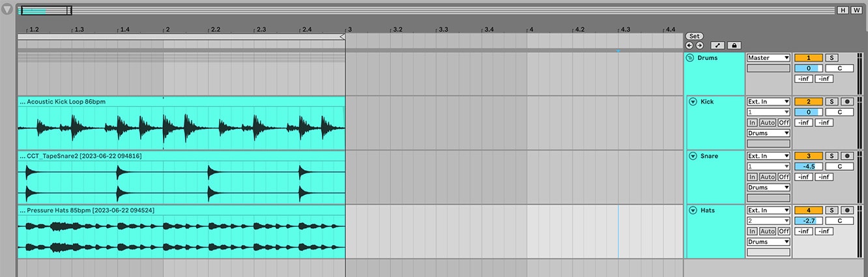Toggle Kick track activator number 2
This screenshot has height=277, width=868.
coord(808,102)
